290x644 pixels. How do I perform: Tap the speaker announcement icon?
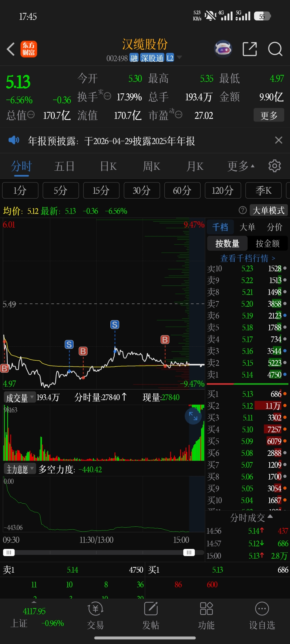tap(14, 140)
